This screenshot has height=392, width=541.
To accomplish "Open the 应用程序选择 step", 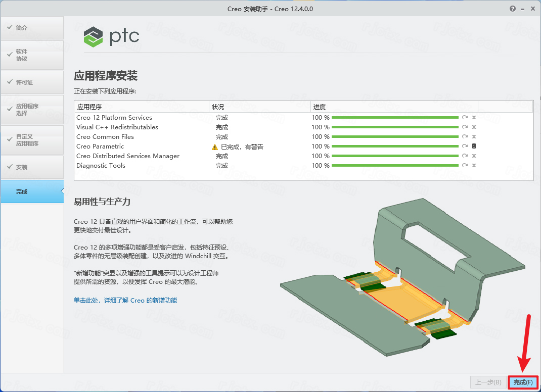I will [32, 110].
